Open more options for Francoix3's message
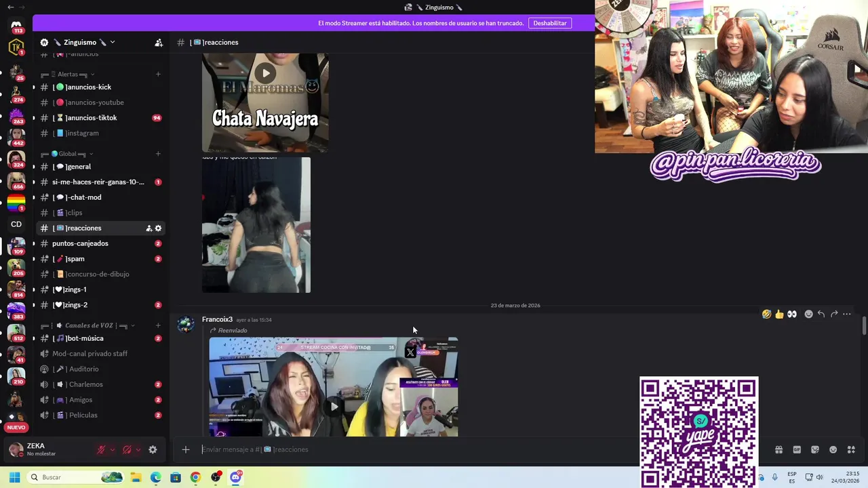The height and width of the screenshot is (488, 868). pyautogui.click(x=847, y=314)
